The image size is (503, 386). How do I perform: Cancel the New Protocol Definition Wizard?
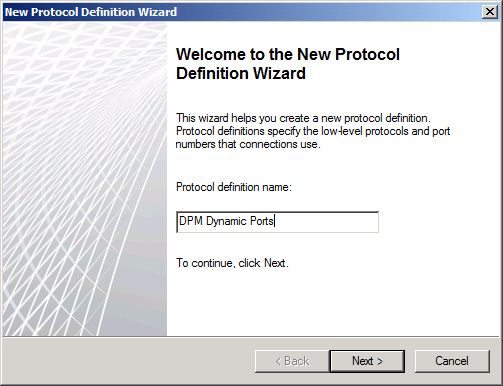point(452,361)
